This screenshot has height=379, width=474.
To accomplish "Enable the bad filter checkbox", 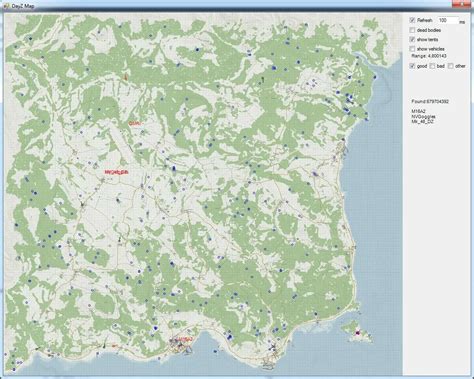I will pos(432,66).
